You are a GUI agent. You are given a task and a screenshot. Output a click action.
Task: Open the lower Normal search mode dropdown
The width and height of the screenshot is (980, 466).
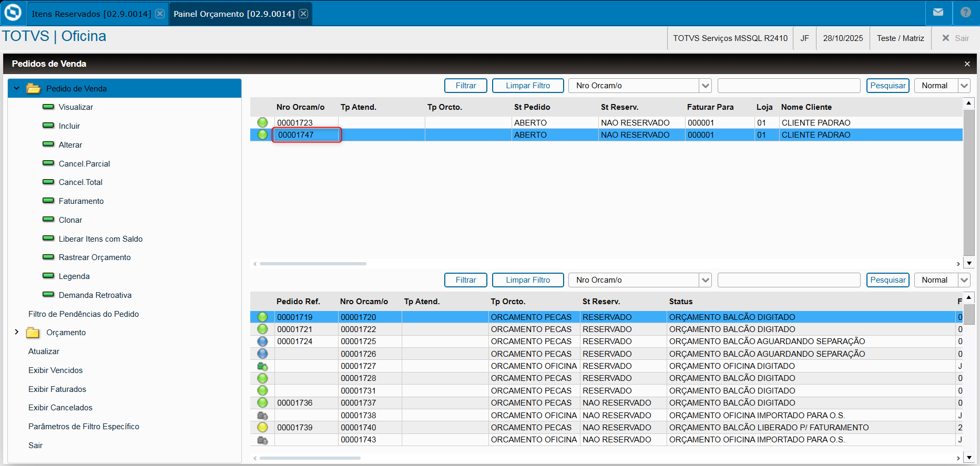pyautogui.click(x=964, y=280)
